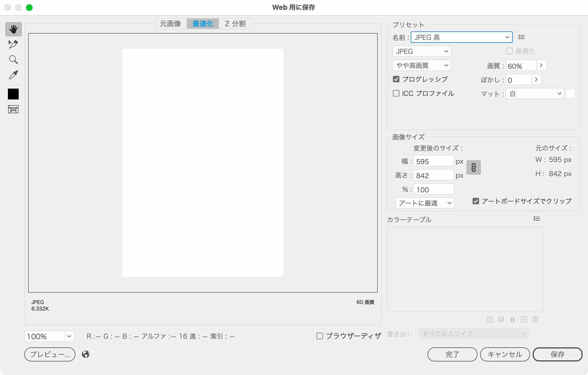The width and height of the screenshot is (588, 375).
Task: Select the Zoom magnifier tool
Action: point(13,60)
